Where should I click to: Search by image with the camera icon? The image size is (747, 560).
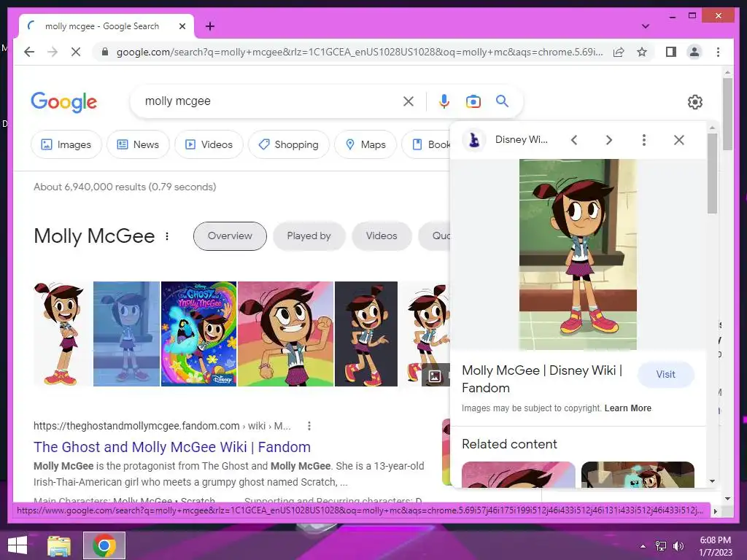[x=473, y=101]
